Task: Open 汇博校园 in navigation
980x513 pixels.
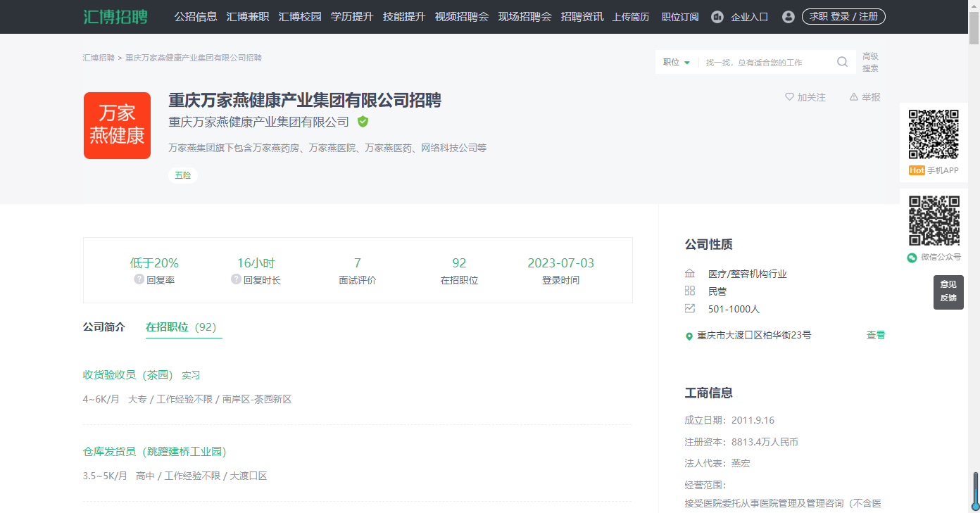Action: coord(300,17)
